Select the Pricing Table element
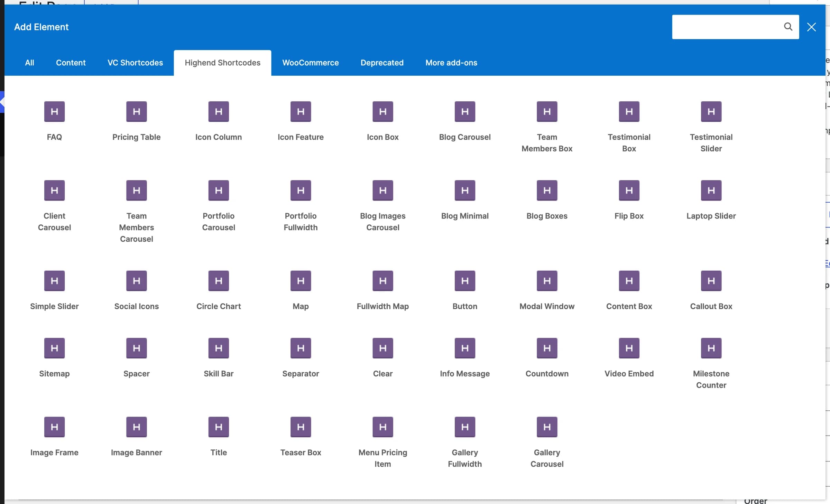 tap(137, 121)
